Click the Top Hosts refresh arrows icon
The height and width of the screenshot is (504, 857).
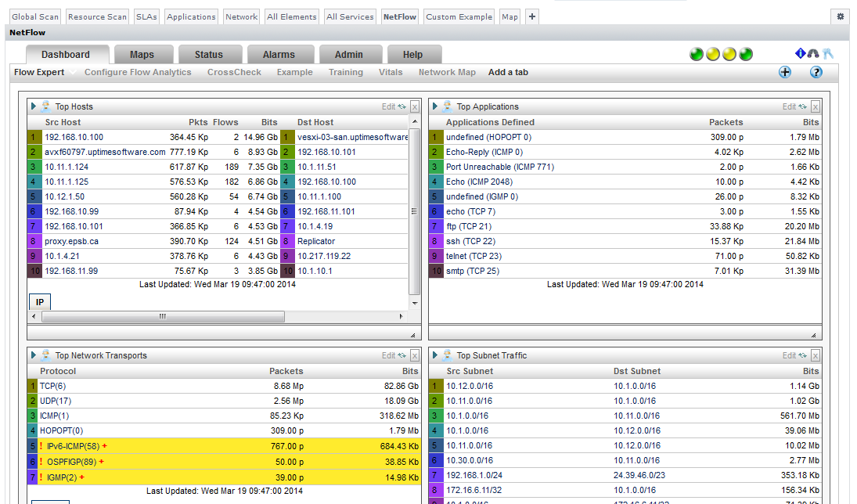tap(401, 106)
